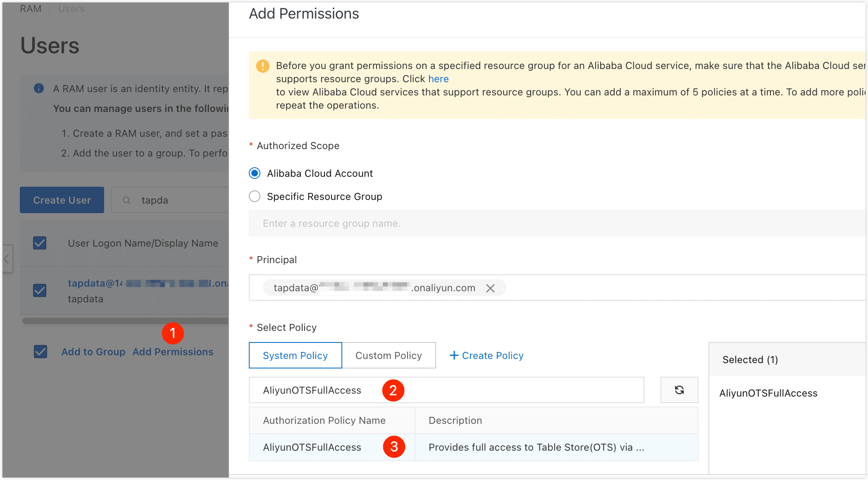868x480 pixels.
Task: Click the magnifier icon in the user search box
Action: point(126,200)
